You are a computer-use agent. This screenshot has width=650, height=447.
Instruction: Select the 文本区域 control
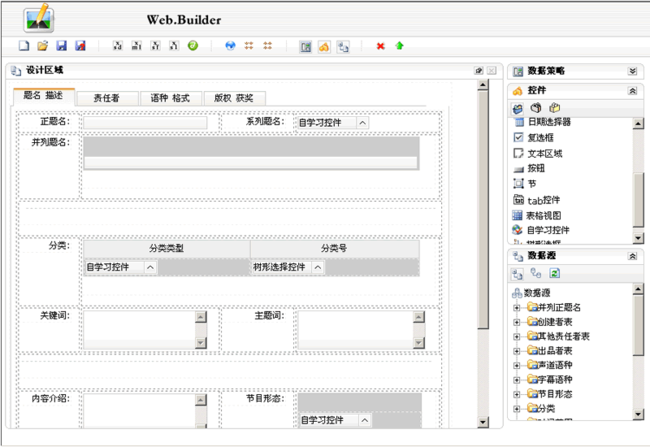pyautogui.click(x=538, y=153)
